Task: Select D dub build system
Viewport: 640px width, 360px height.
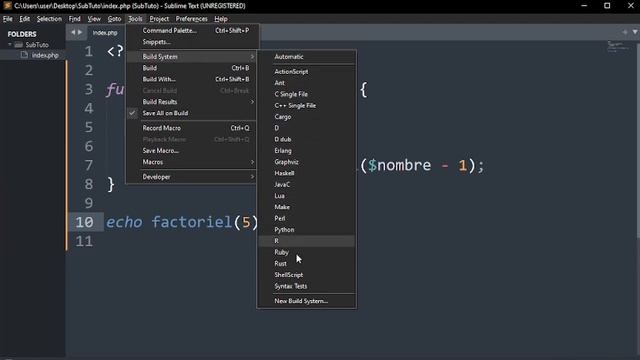Action: click(307, 139)
